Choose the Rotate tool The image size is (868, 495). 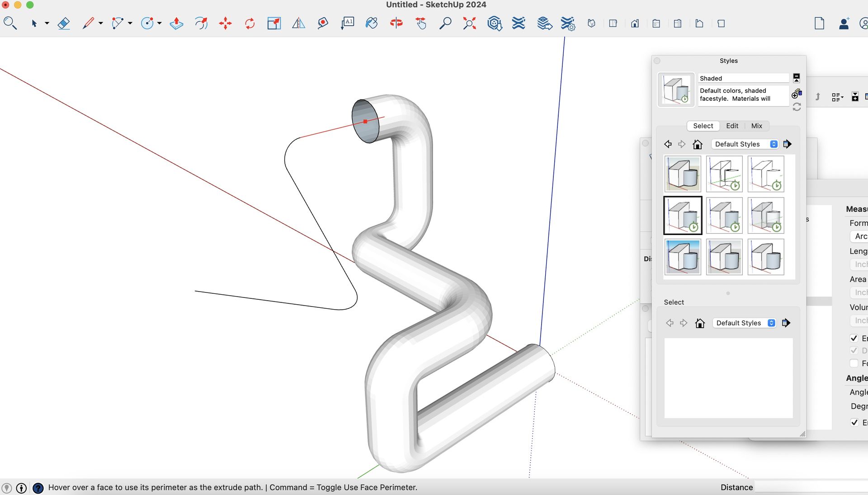[x=250, y=24]
